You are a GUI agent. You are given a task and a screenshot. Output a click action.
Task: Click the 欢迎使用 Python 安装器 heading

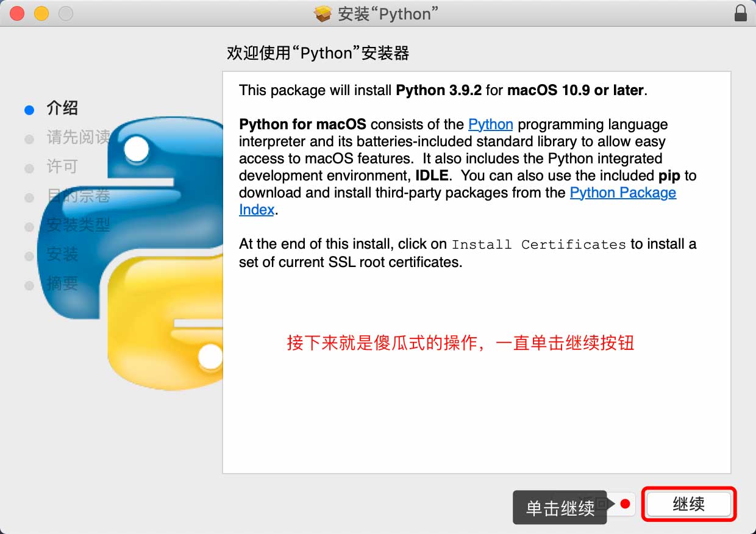318,53
